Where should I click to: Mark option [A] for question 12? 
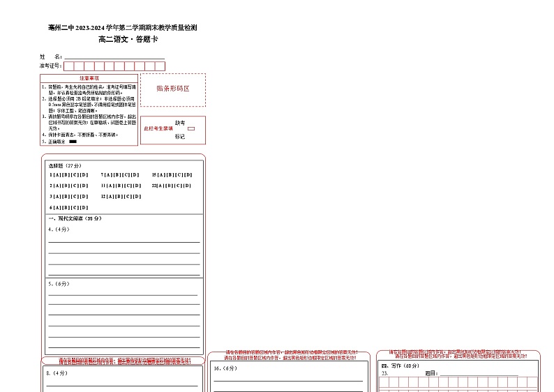110,197
